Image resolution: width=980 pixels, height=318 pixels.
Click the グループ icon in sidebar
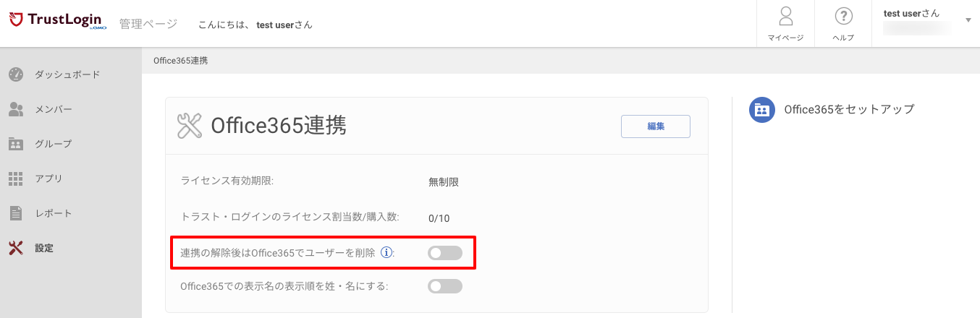[x=16, y=144]
